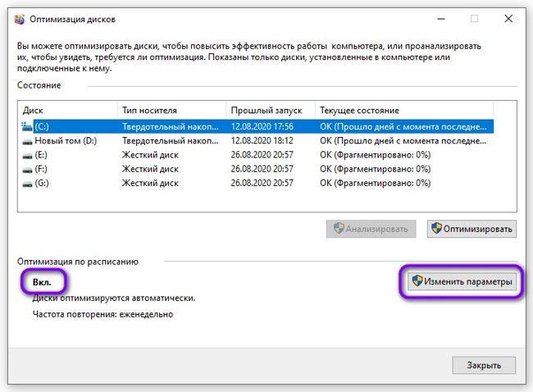Image resolution: width=533 pixels, height=392 pixels.
Task: Click fragmentation status of the (F:) row
Action: tap(376, 169)
